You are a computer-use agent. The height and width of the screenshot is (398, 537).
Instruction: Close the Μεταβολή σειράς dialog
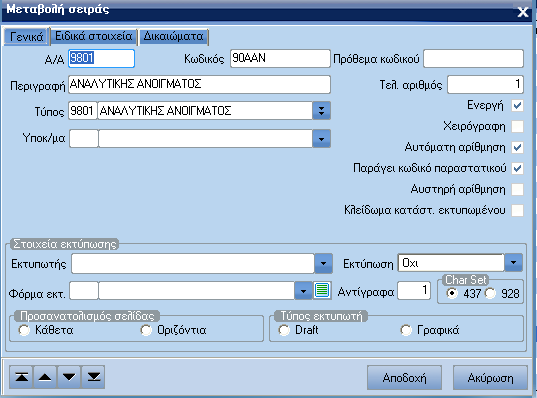click(x=523, y=12)
